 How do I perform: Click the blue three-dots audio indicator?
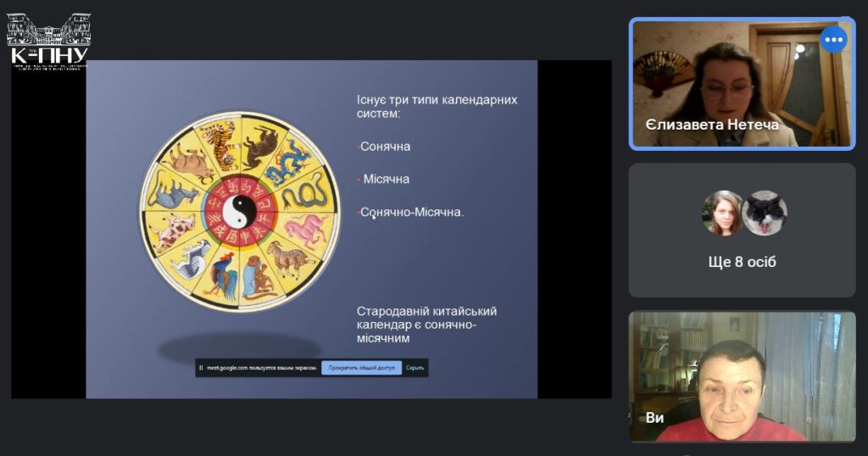point(833,39)
